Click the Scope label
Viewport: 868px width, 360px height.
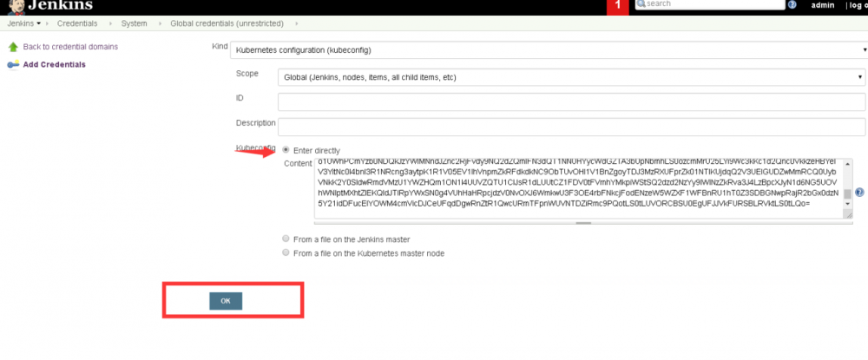(247, 74)
